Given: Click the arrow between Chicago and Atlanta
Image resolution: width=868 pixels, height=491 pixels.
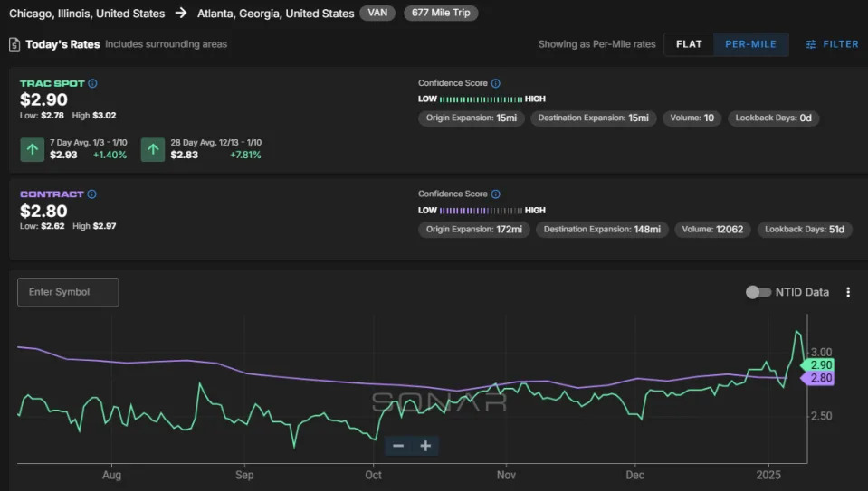Looking at the screenshot, I should (181, 13).
